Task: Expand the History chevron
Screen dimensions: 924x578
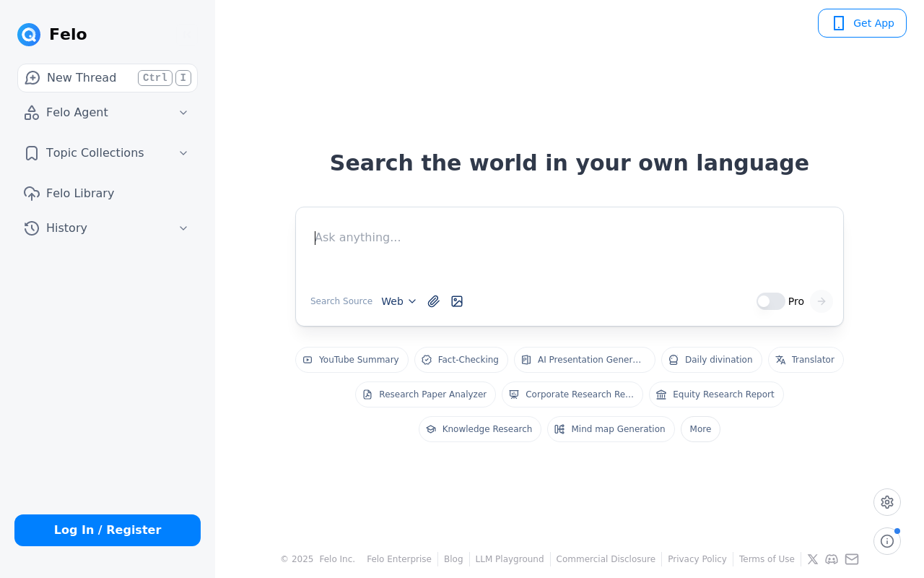Action: tap(183, 228)
